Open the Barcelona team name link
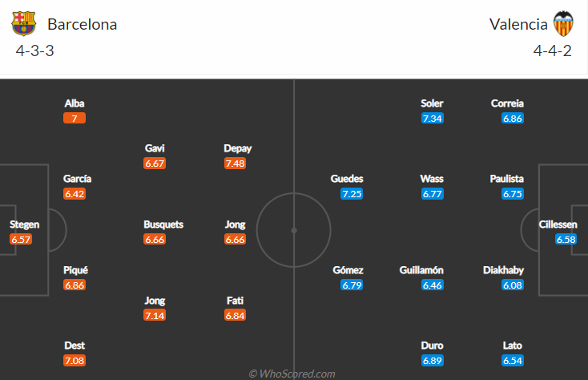Viewport: 588px width, 380px height. click(x=82, y=24)
